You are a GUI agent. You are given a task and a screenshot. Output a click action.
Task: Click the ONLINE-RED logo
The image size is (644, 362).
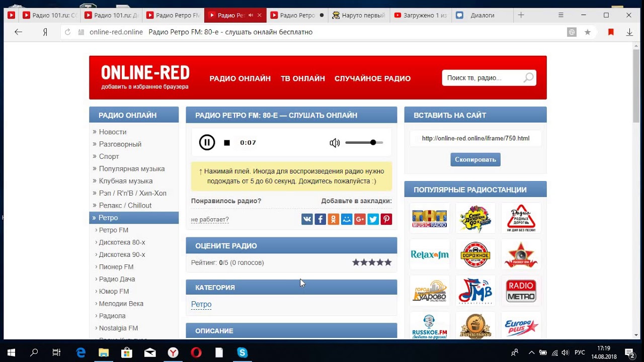(145, 73)
